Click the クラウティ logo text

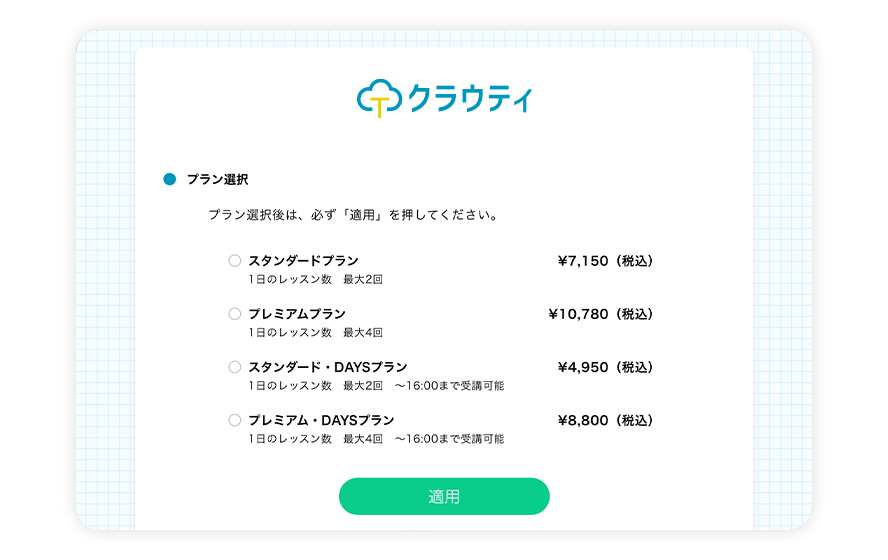click(470, 98)
